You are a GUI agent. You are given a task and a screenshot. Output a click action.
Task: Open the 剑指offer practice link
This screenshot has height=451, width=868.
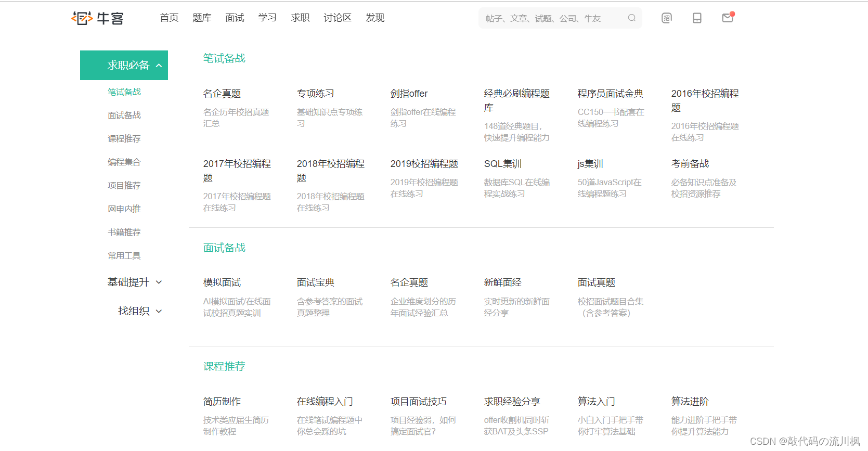coord(409,94)
